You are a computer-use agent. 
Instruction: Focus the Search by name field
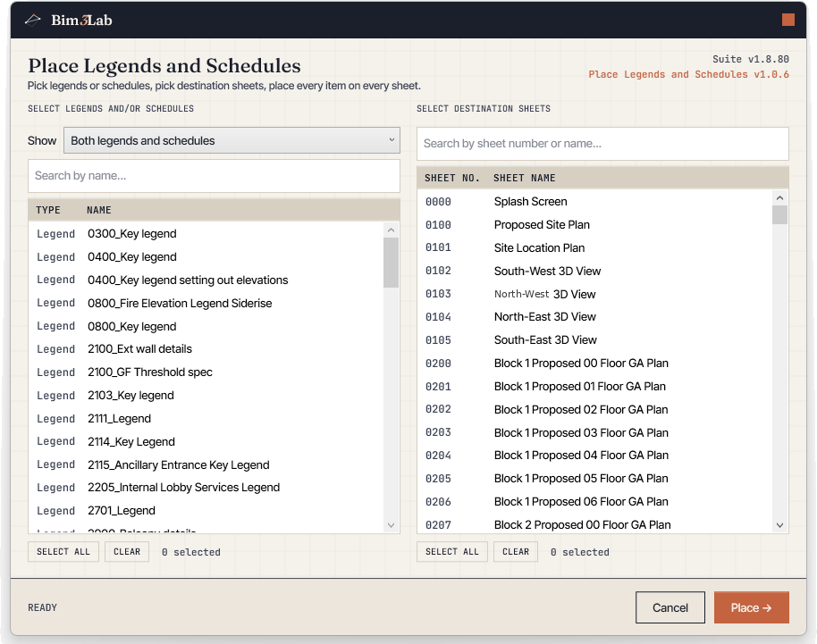[x=214, y=176]
